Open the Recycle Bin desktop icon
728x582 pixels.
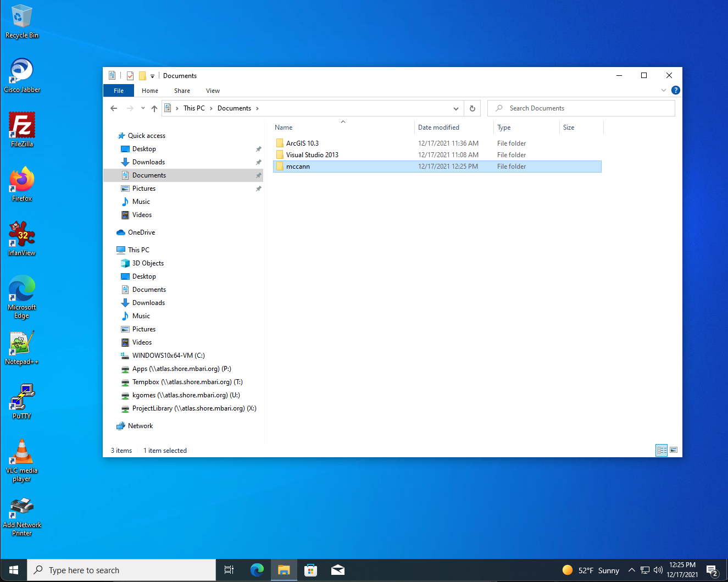point(22,22)
